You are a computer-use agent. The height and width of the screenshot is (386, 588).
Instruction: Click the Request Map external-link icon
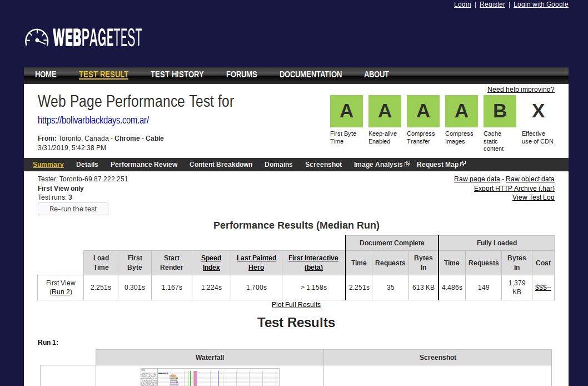463,164
